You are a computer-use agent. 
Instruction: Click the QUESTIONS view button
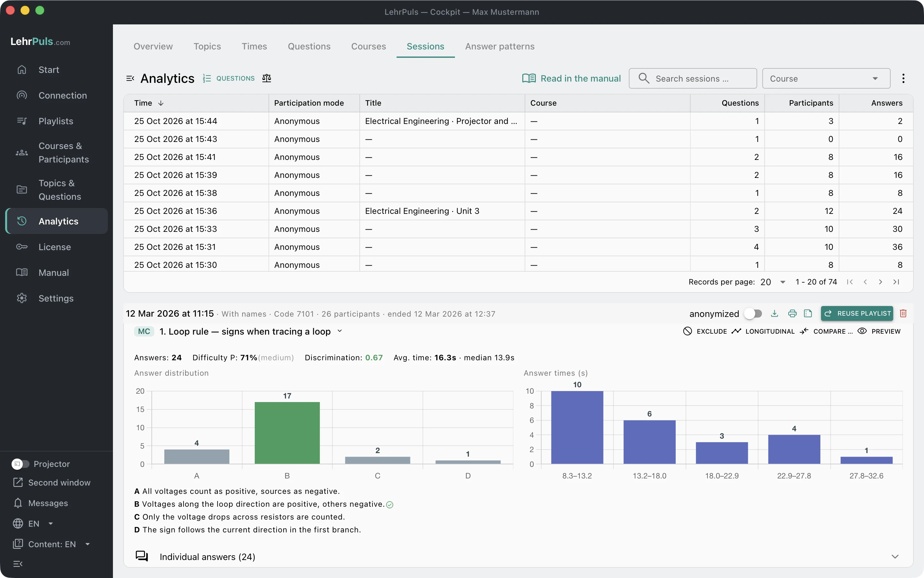tap(229, 78)
